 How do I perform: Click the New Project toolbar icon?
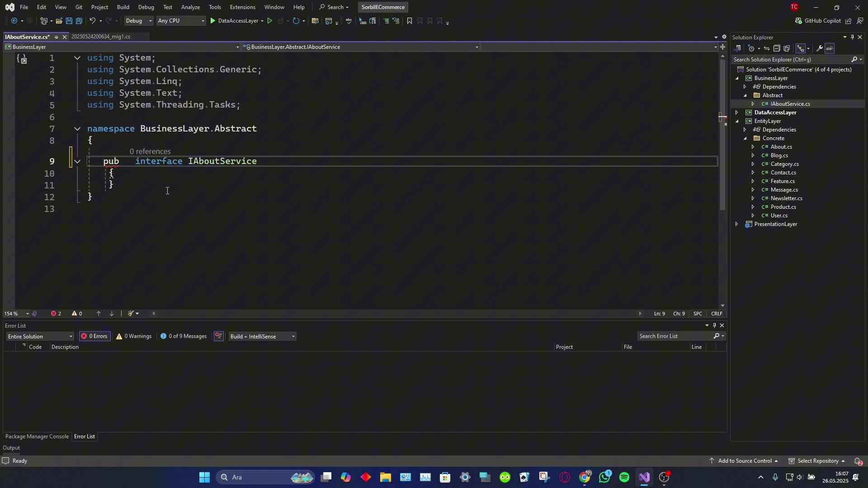[44, 21]
